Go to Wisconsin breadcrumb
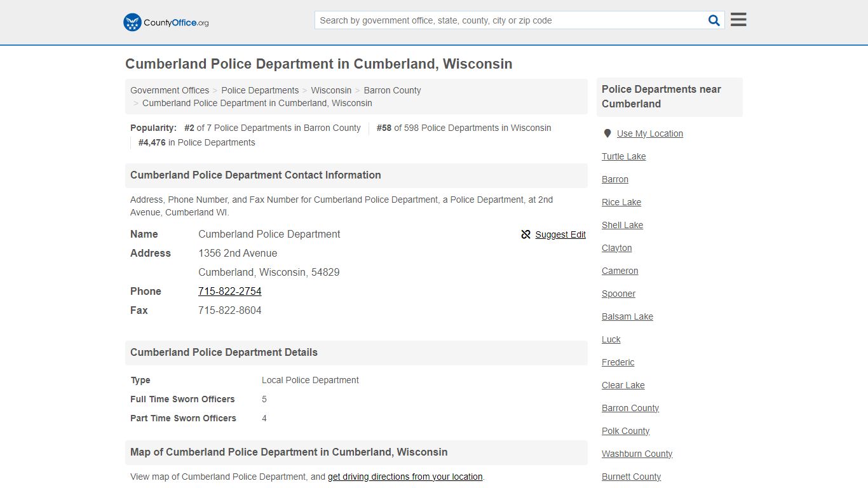 [331, 90]
